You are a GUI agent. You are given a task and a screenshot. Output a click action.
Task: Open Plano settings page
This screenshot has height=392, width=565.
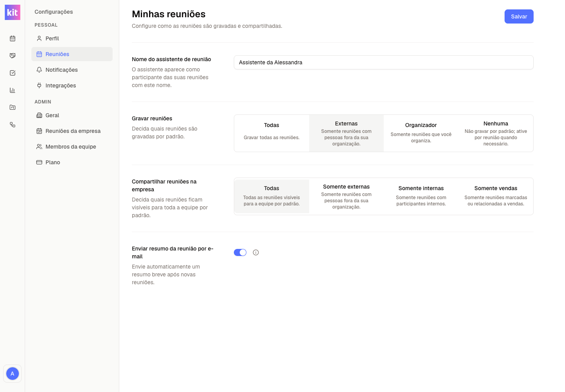[x=72, y=162]
